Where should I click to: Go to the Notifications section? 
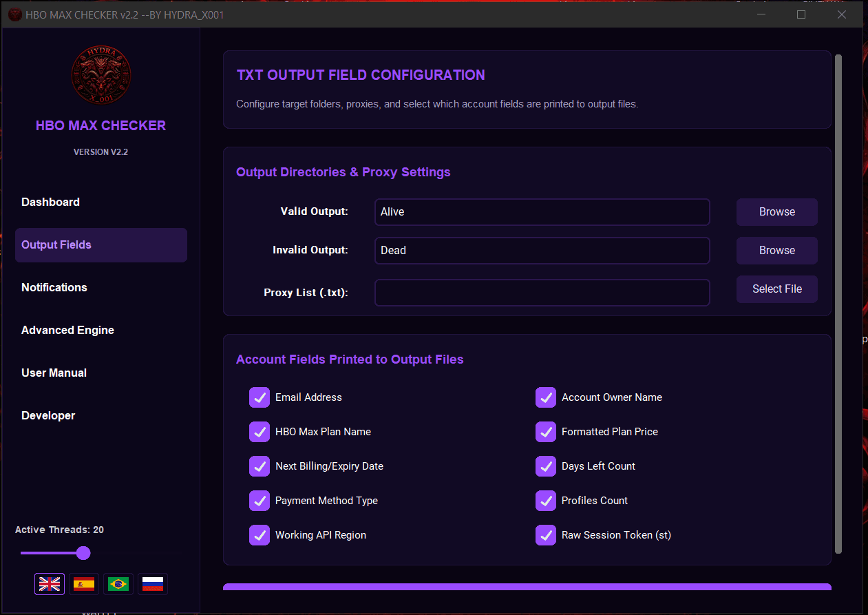click(101, 288)
